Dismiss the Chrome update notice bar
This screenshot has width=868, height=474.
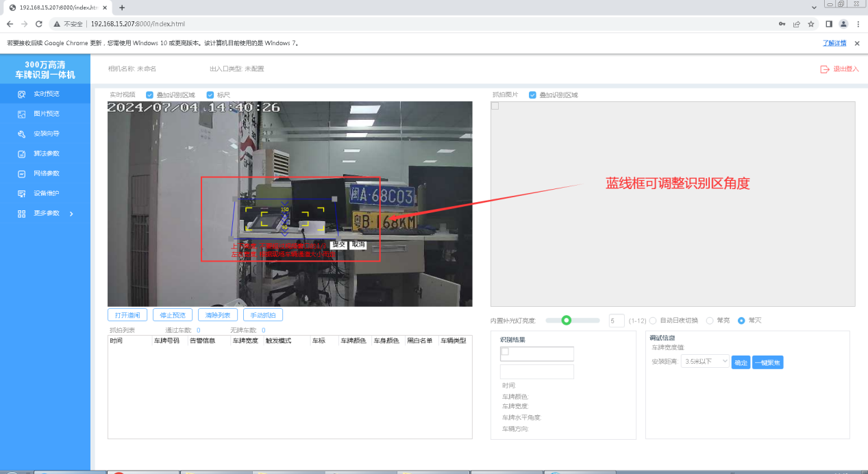(x=856, y=43)
